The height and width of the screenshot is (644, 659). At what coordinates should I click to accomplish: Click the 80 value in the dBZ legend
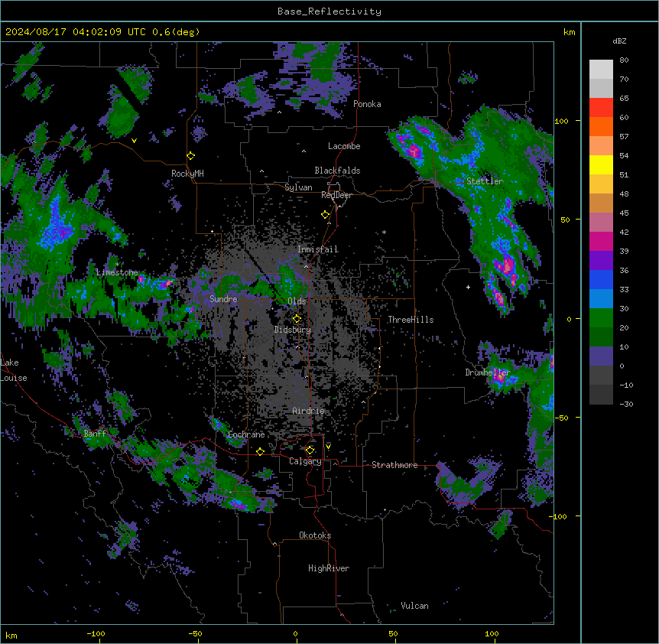coord(624,60)
